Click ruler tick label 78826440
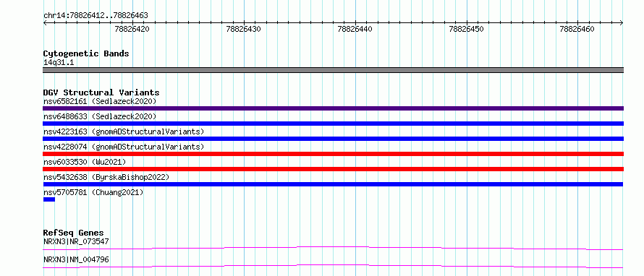This screenshot has height=276, width=644. point(355,29)
